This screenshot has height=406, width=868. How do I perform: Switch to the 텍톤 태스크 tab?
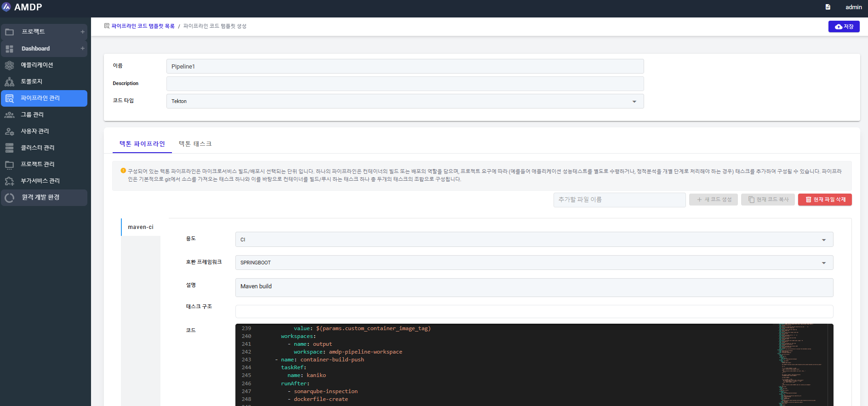pos(195,144)
